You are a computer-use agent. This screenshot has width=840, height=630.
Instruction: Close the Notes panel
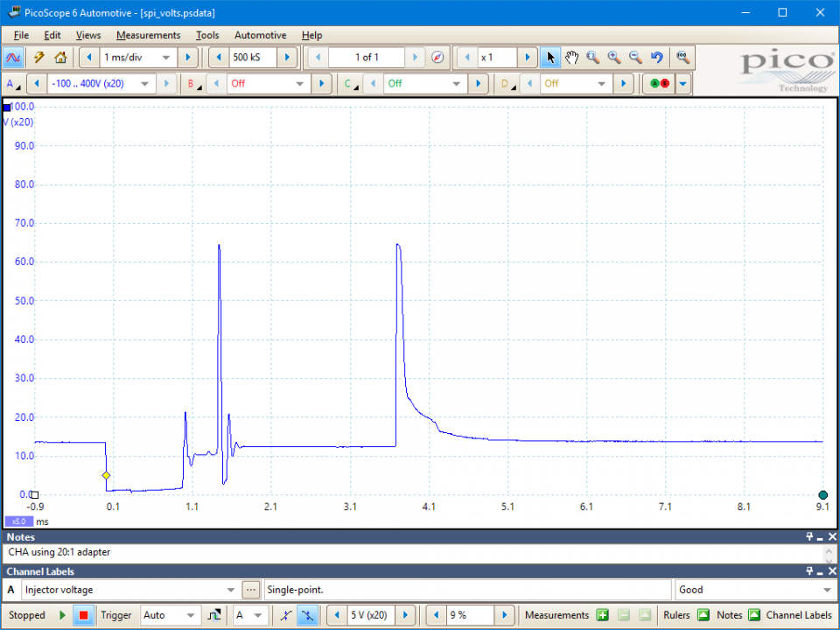[832, 536]
